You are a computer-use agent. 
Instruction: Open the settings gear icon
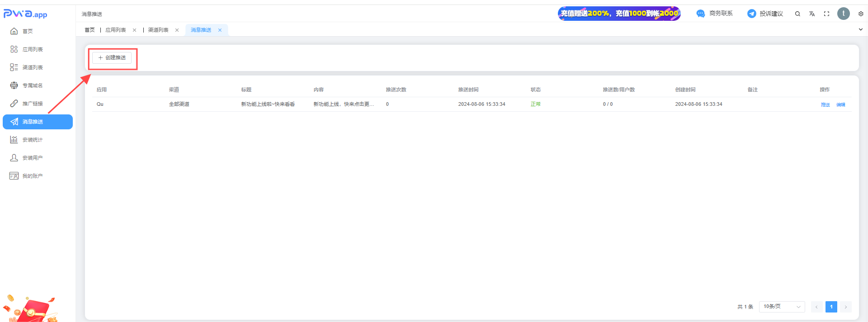861,14
